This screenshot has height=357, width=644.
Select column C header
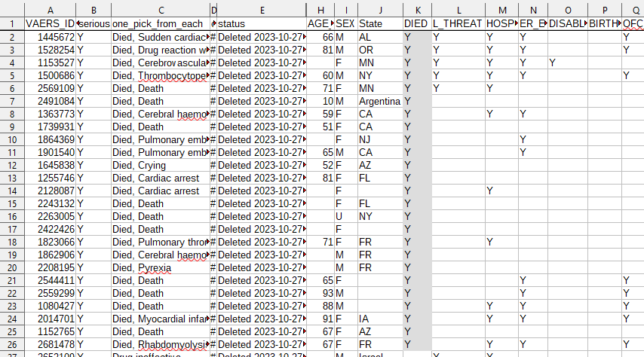pos(161,11)
